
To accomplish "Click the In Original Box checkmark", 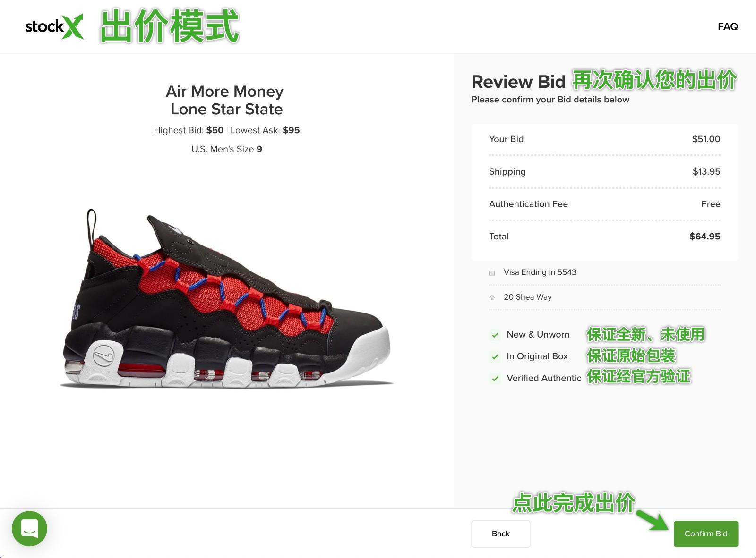I will [495, 356].
